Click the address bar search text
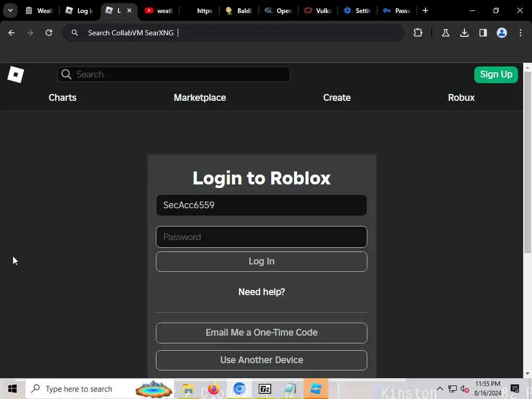This screenshot has height=399, width=532. tap(130, 33)
